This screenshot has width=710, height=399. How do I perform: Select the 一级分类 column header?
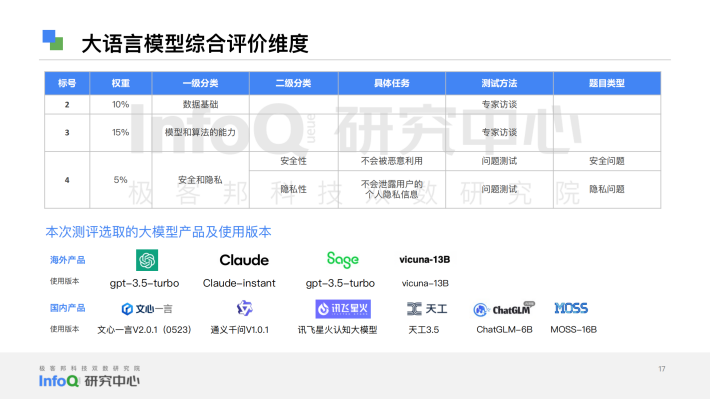click(x=201, y=83)
